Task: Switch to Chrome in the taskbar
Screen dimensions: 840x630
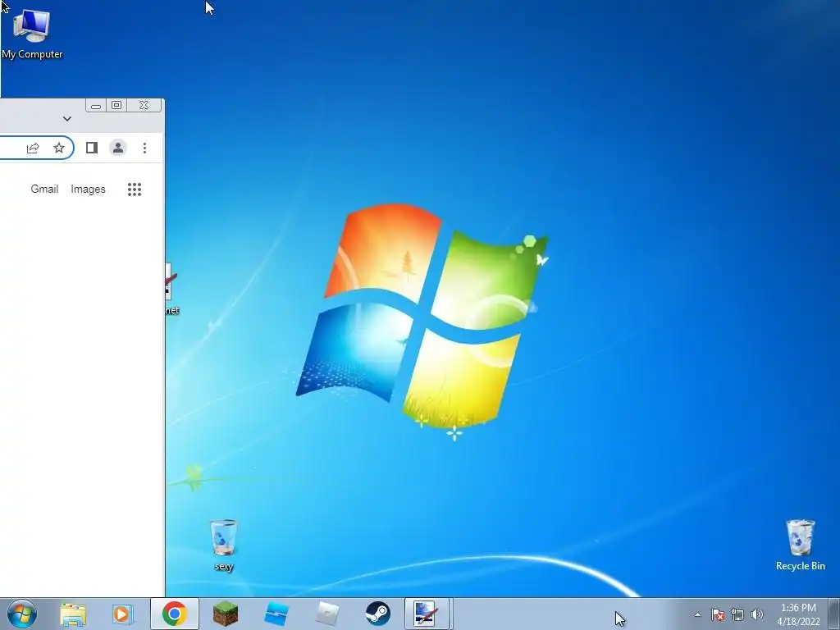Action: [174, 614]
